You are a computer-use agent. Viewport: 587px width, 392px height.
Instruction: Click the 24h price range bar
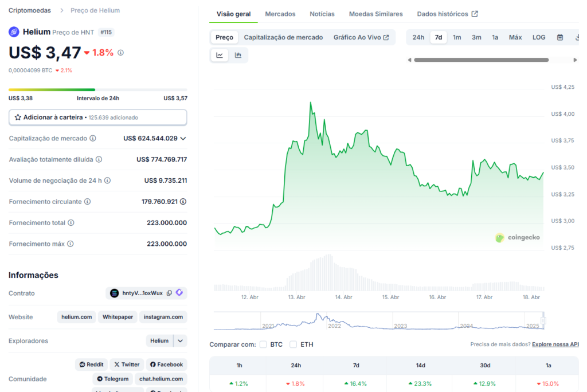[x=97, y=90]
